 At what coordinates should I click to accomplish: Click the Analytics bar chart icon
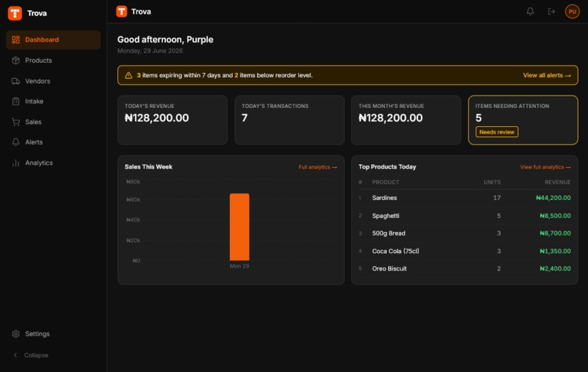point(16,163)
